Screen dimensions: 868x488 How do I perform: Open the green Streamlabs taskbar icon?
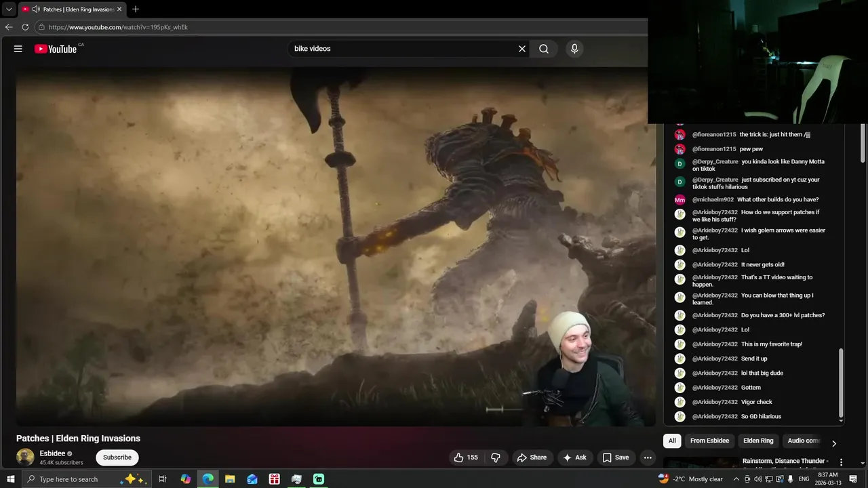point(319,479)
